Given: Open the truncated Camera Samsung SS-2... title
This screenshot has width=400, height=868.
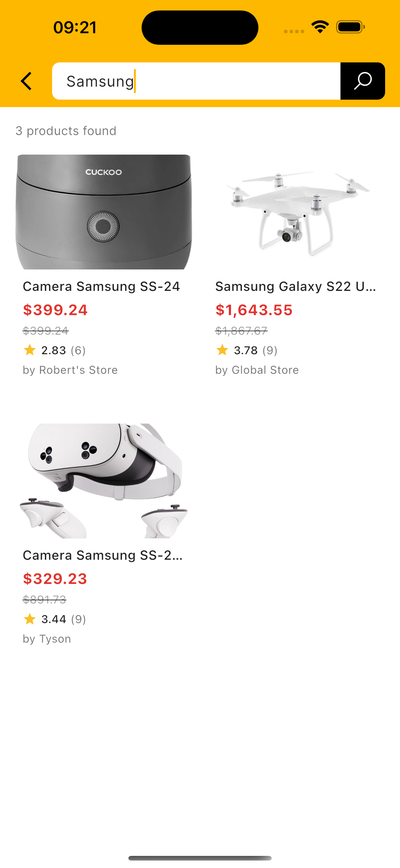Looking at the screenshot, I should pyautogui.click(x=103, y=555).
